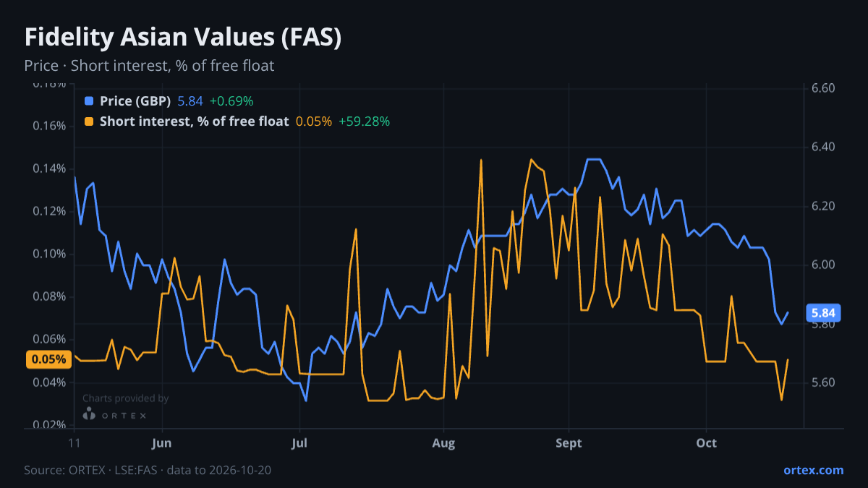Image resolution: width=868 pixels, height=488 pixels.
Task: Click the 0.05% short interest badge
Action: click(48, 359)
